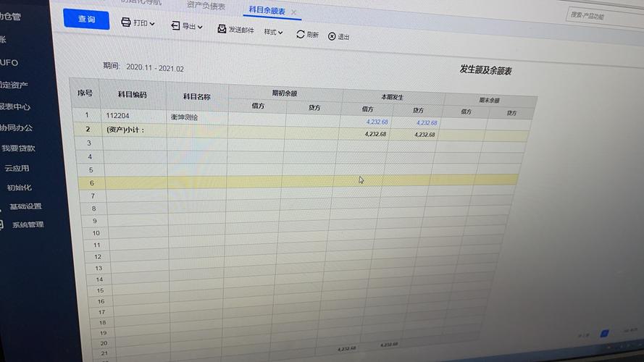This screenshot has height=362, width=644.
Task: Click subtotal debit amount 4,232.68 in row 2
Action: (375, 134)
